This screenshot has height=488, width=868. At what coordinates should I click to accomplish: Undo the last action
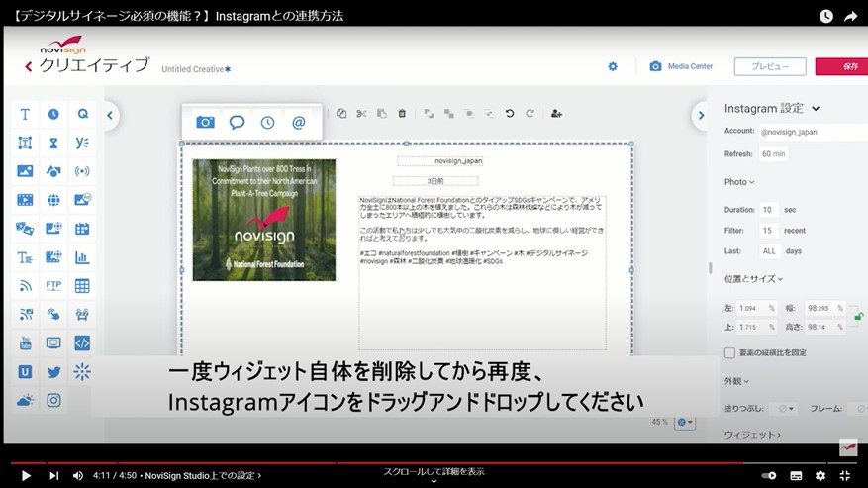click(x=510, y=113)
